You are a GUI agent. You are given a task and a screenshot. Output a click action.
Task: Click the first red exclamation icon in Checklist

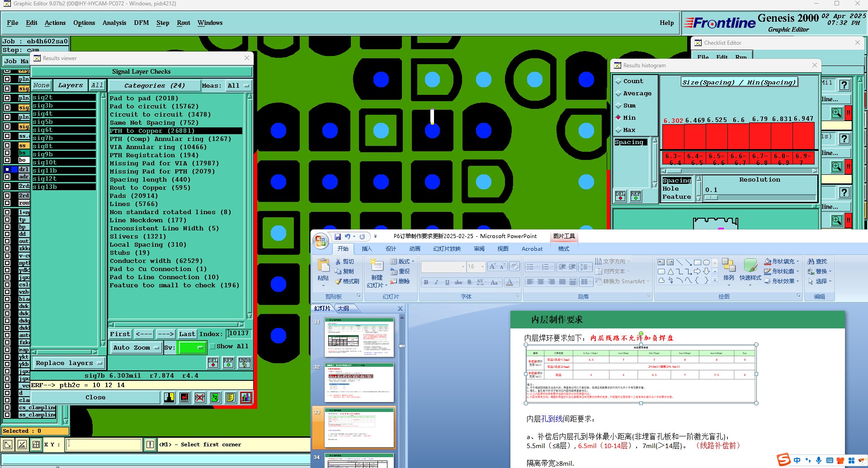(x=849, y=112)
